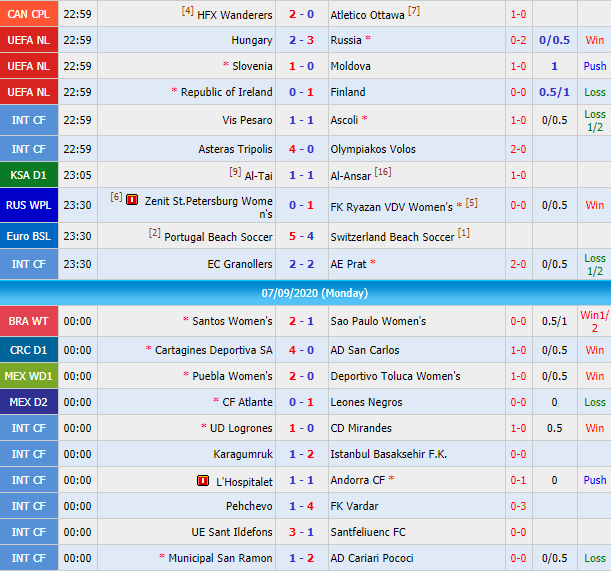This screenshot has height=571, width=611.
Task: Click the BRA WT league label
Action: click(29, 321)
